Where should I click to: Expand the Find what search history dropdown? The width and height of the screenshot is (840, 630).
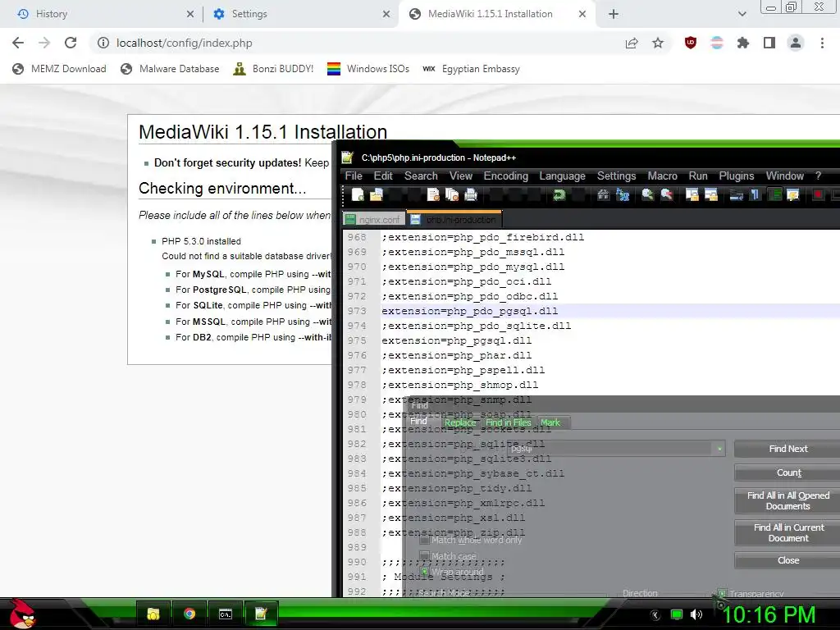719,449
